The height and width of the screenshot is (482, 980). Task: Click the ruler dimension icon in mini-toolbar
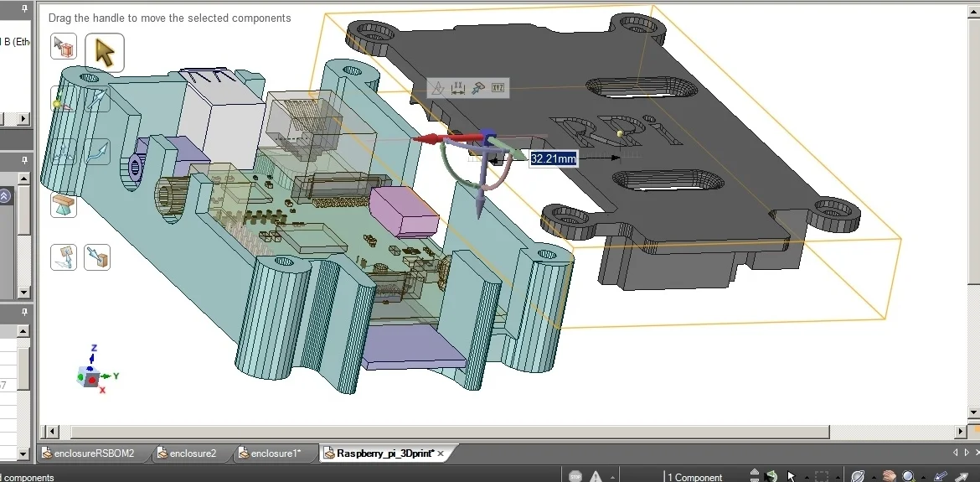click(458, 88)
